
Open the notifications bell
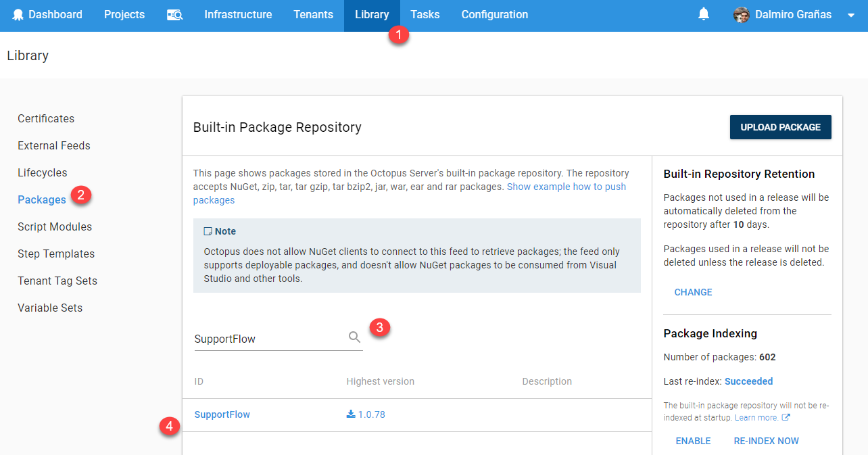(704, 14)
